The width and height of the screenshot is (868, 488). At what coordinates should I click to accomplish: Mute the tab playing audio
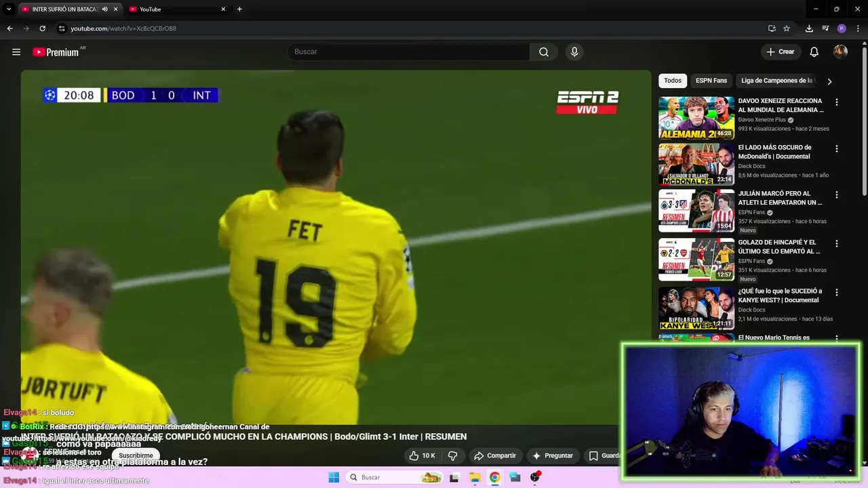pyautogui.click(x=104, y=9)
